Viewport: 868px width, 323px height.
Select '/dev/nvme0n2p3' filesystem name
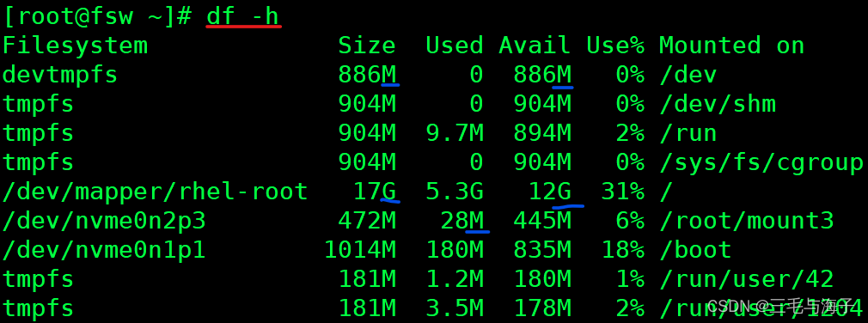point(104,222)
